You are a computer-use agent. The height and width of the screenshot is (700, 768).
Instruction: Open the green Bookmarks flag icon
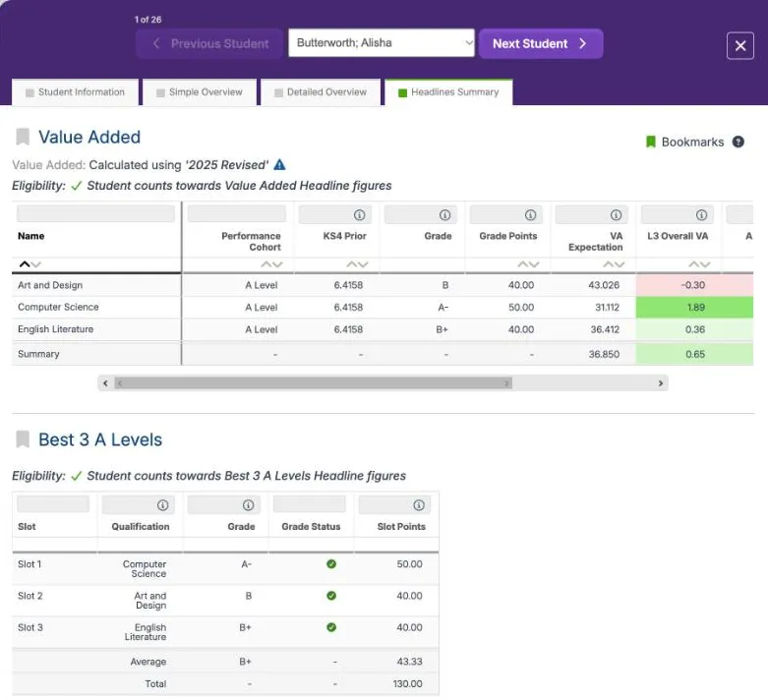pyautogui.click(x=650, y=142)
